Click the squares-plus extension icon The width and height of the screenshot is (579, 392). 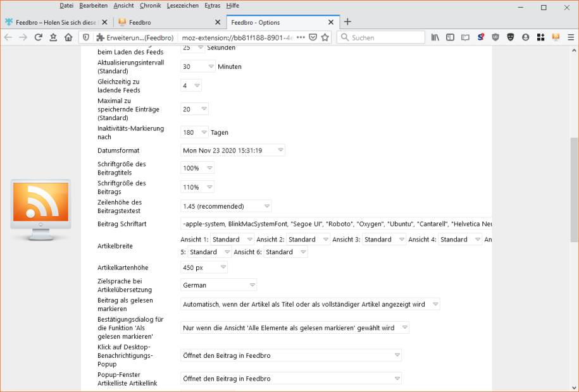point(540,37)
